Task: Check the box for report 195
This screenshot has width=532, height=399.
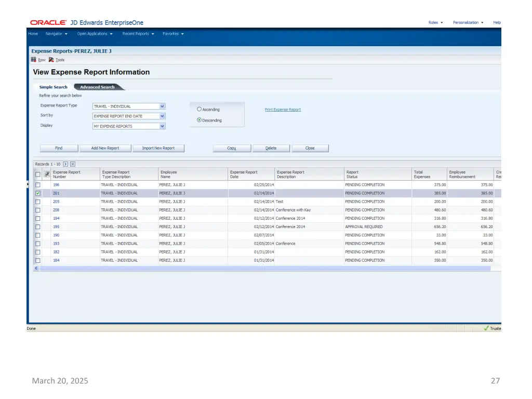Action: [x=38, y=227]
